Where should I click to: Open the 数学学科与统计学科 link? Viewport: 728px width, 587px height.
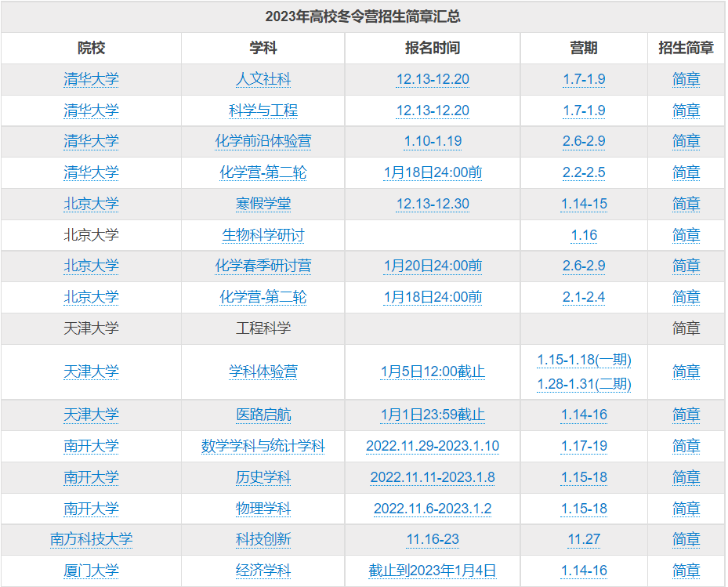263,446
